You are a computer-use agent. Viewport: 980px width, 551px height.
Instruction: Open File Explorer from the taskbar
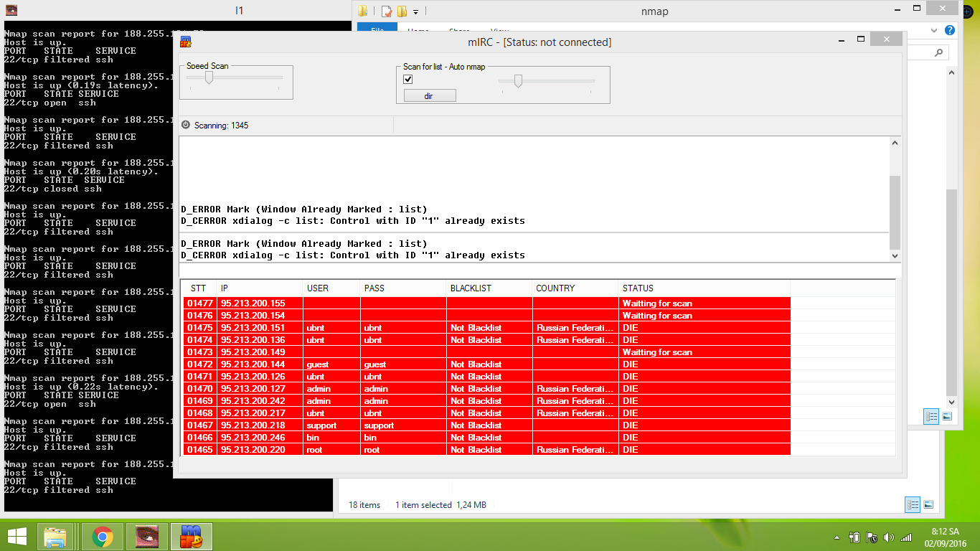[56, 537]
